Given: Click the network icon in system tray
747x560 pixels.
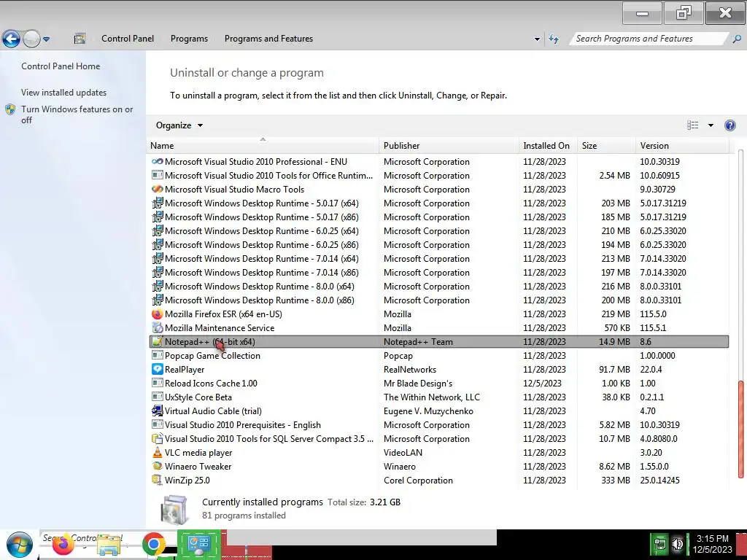Looking at the screenshot, I should click(x=659, y=543).
